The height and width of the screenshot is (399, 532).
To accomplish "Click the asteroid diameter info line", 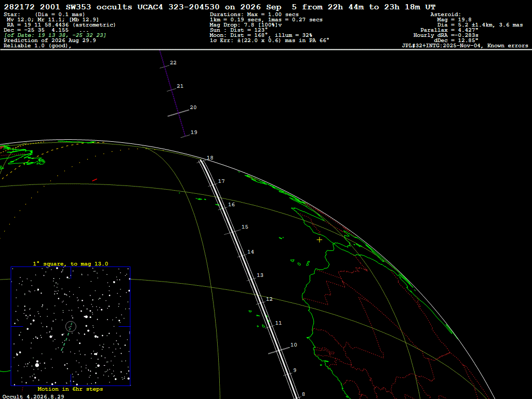I will coord(480,25).
